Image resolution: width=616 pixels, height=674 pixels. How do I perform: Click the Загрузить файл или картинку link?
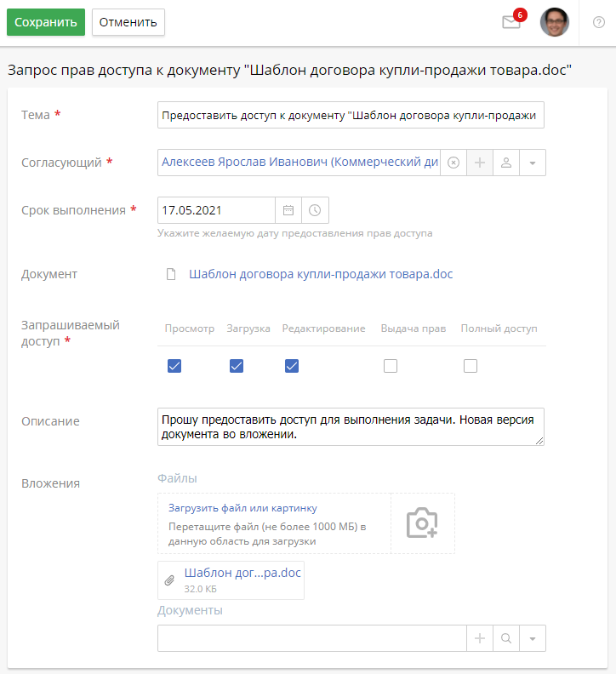click(242, 508)
